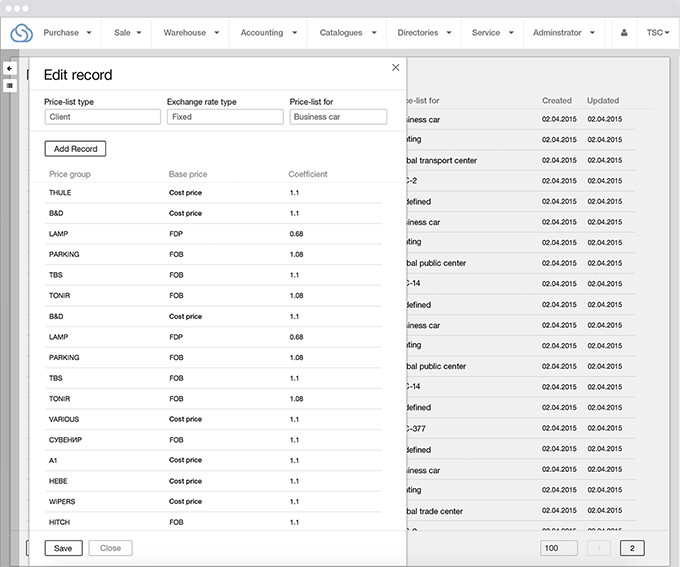Click the user profile icon
Viewport: 680px width, 567px height.
tap(624, 33)
